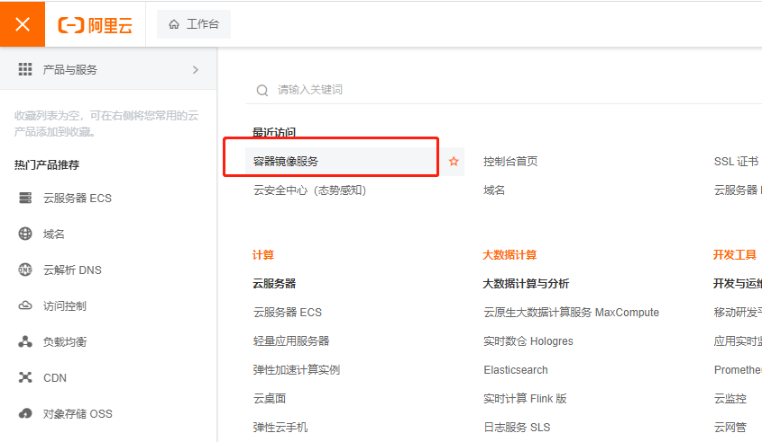This screenshot has height=442, width=762.
Task: Open 轻量应用服务器 link
Action: [291, 341]
